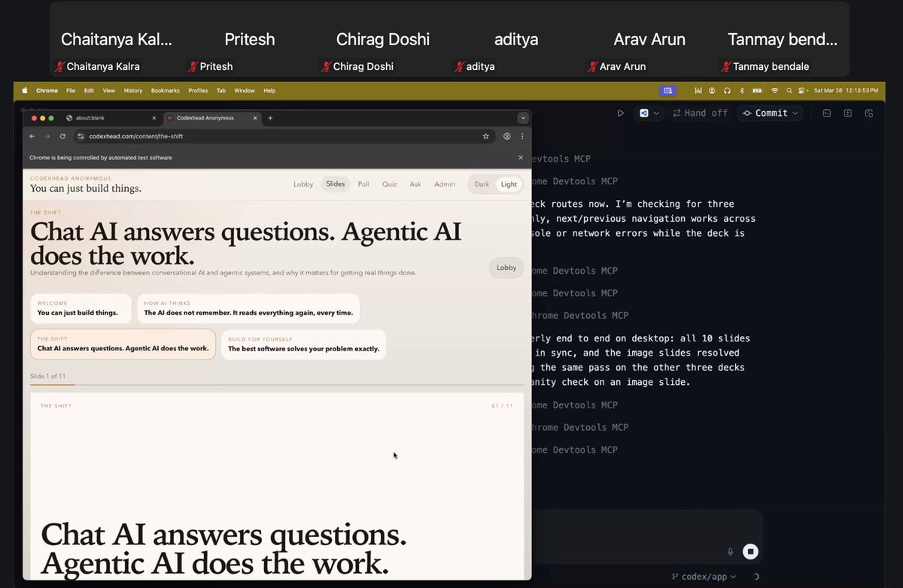Open the Profiles menu
Screen dimensions: 903x588
(x=198, y=90)
